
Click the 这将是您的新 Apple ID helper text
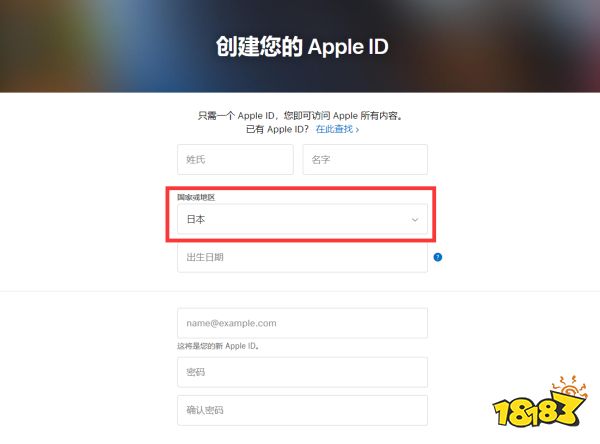pos(218,346)
